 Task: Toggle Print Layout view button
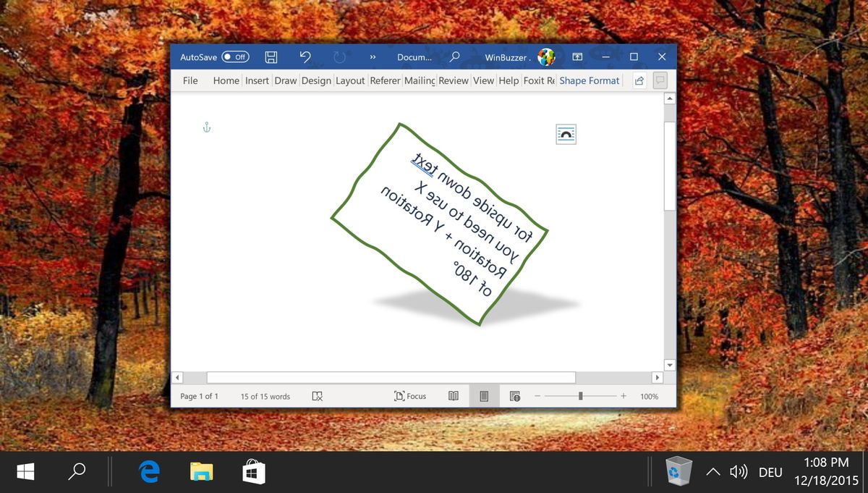coord(484,396)
